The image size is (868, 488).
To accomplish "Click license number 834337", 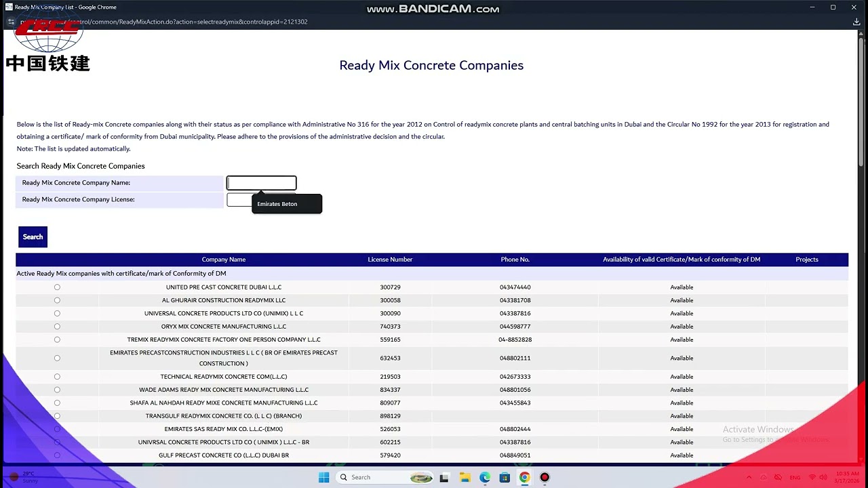I will tap(390, 390).
